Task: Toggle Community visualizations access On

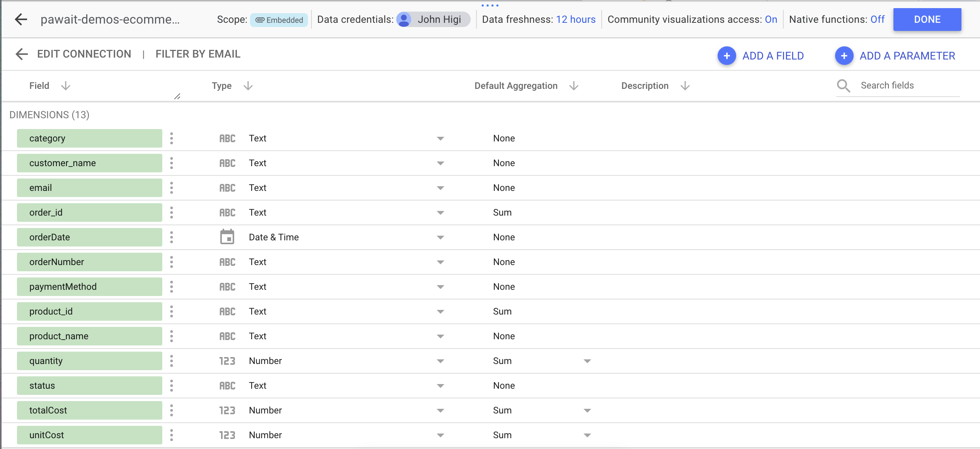Action: (x=771, y=19)
